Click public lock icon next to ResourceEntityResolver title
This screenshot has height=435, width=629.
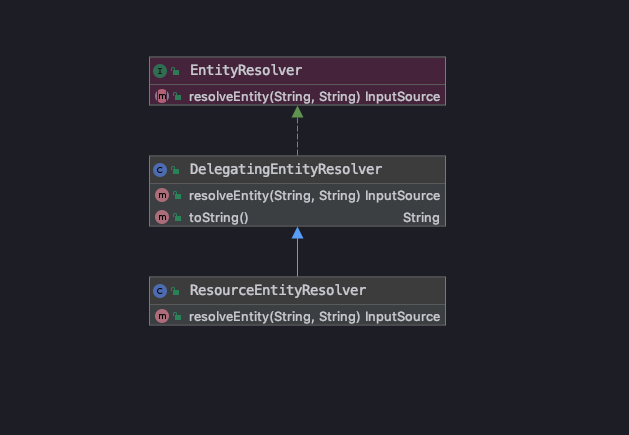click(x=176, y=291)
